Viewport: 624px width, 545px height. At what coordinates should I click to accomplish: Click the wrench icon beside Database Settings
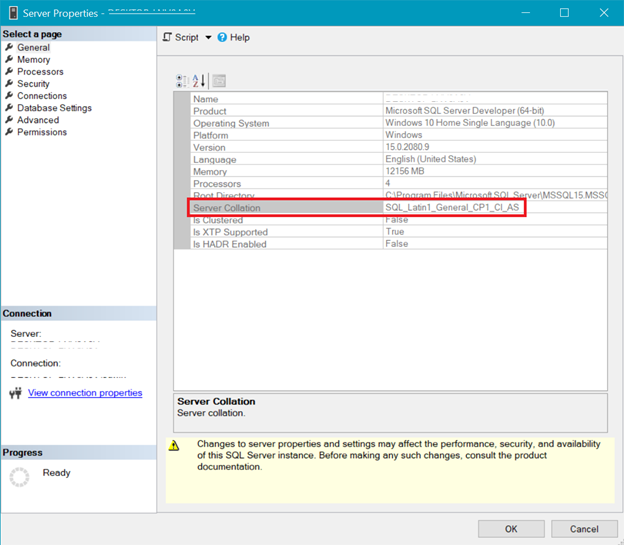click(9, 107)
